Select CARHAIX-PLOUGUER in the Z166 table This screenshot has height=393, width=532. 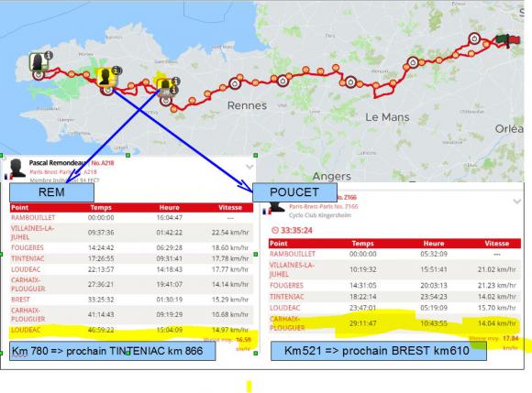pos(287,323)
